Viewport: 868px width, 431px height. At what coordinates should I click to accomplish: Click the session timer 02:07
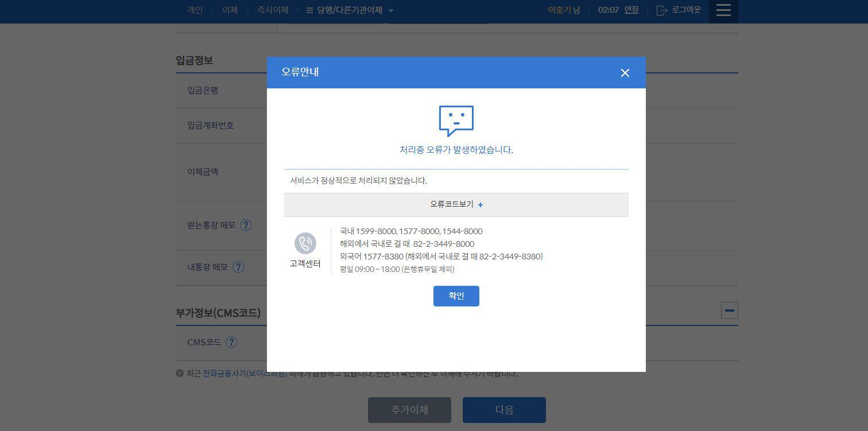pos(609,10)
